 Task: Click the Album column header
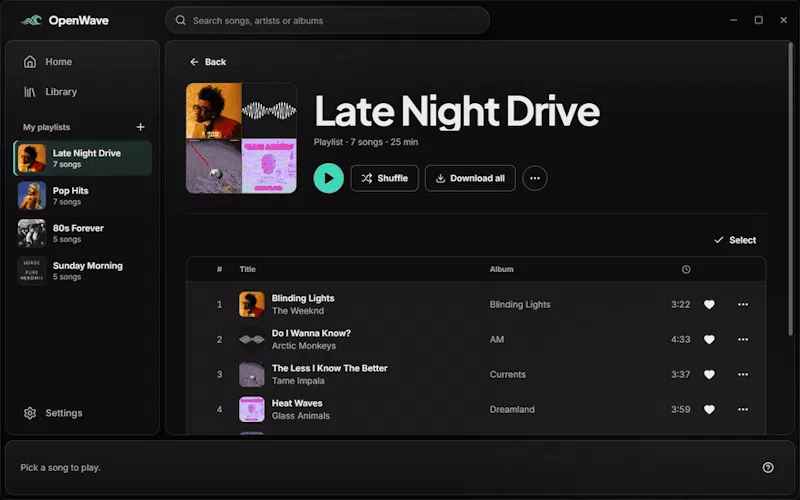tap(502, 269)
